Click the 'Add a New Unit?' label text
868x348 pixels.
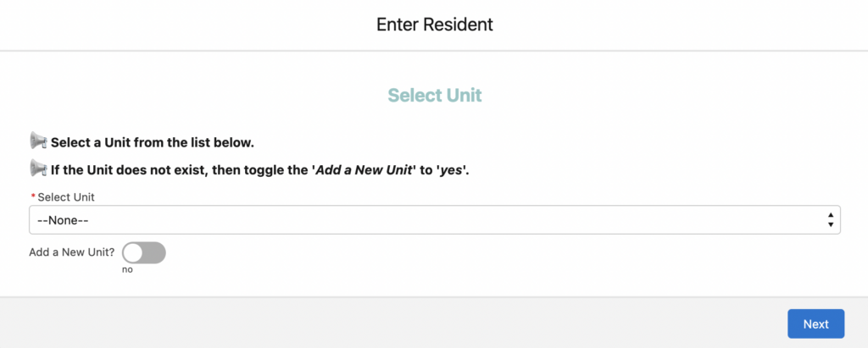(x=72, y=252)
